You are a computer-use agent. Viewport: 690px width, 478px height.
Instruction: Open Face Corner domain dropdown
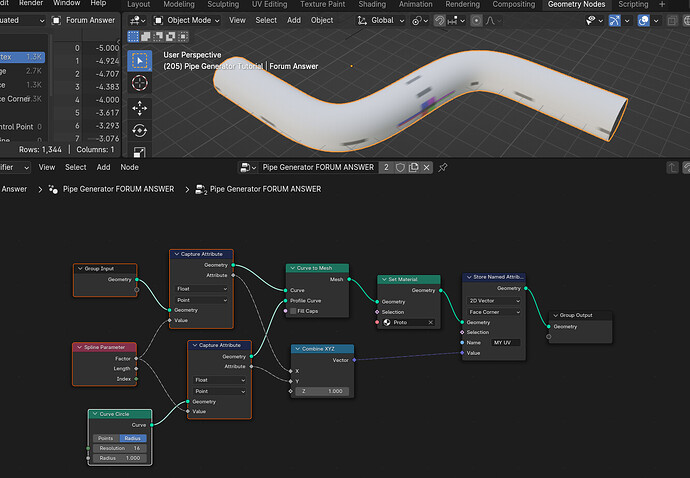tap(494, 312)
